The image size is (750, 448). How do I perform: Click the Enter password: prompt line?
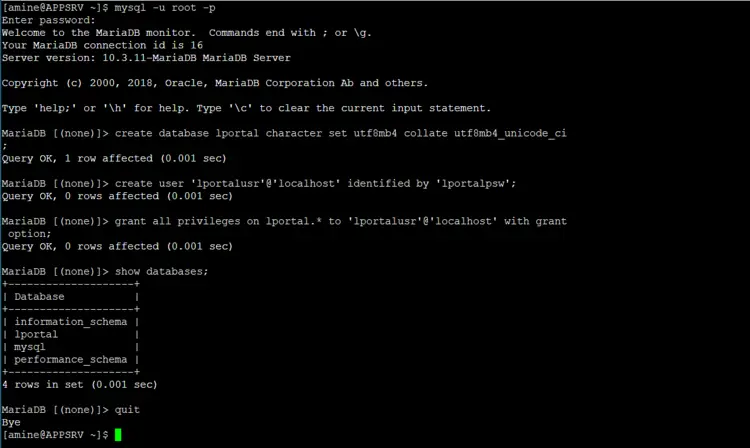click(48, 20)
